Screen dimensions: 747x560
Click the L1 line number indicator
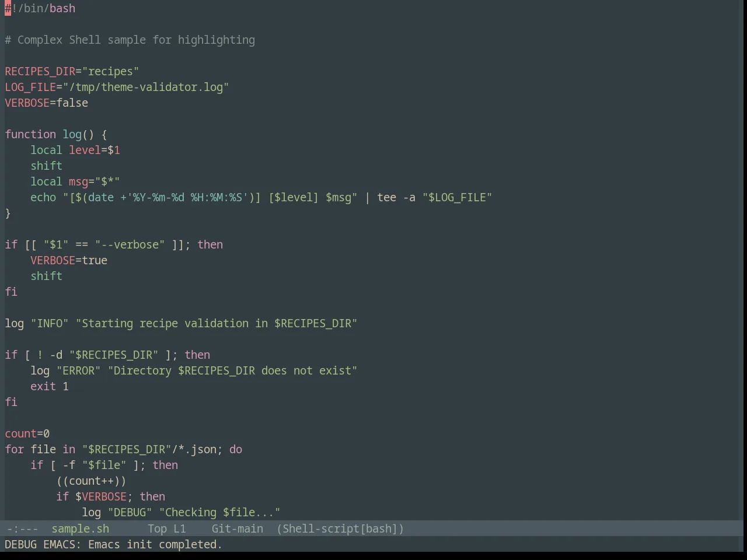pyautogui.click(x=179, y=528)
